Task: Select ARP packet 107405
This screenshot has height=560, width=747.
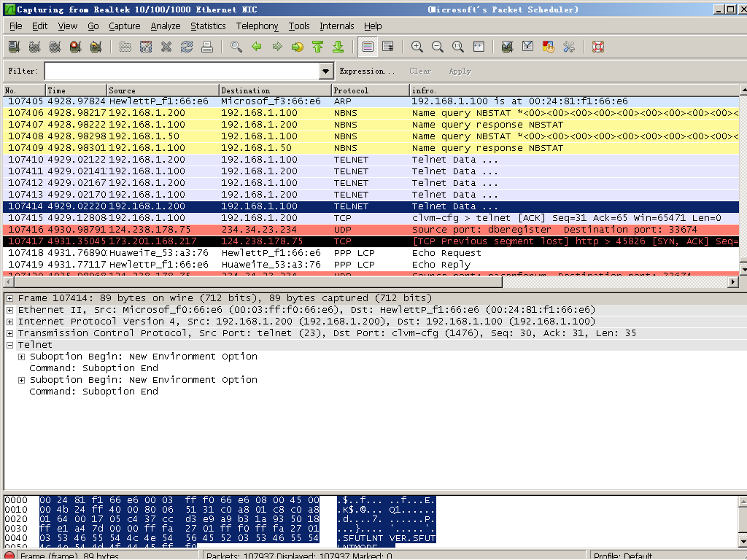Action: [371, 101]
